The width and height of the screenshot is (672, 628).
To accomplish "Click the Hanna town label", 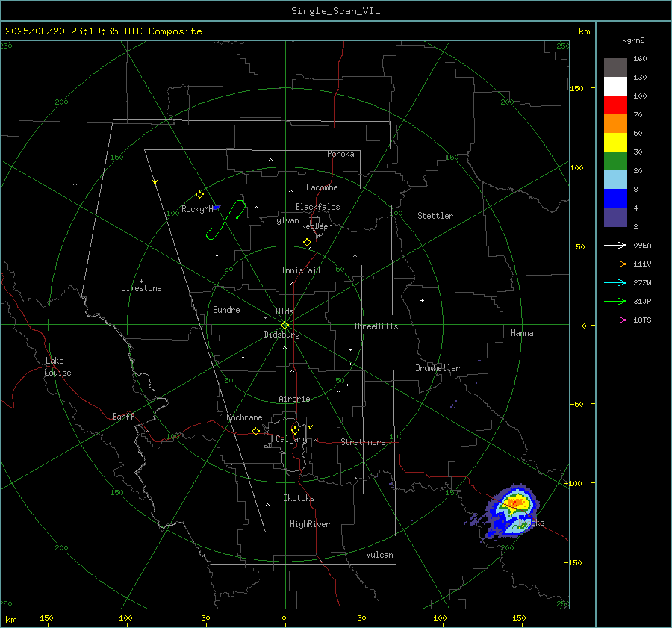I will click(522, 333).
